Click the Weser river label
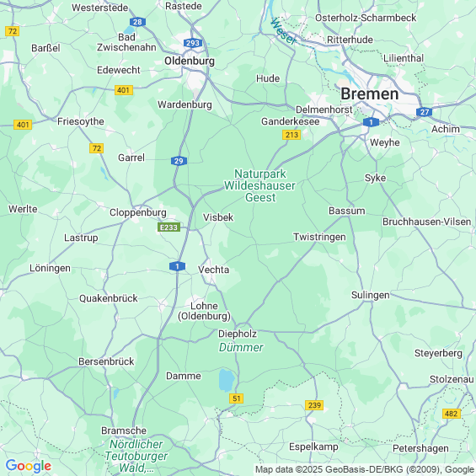 [x=283, y=31]
